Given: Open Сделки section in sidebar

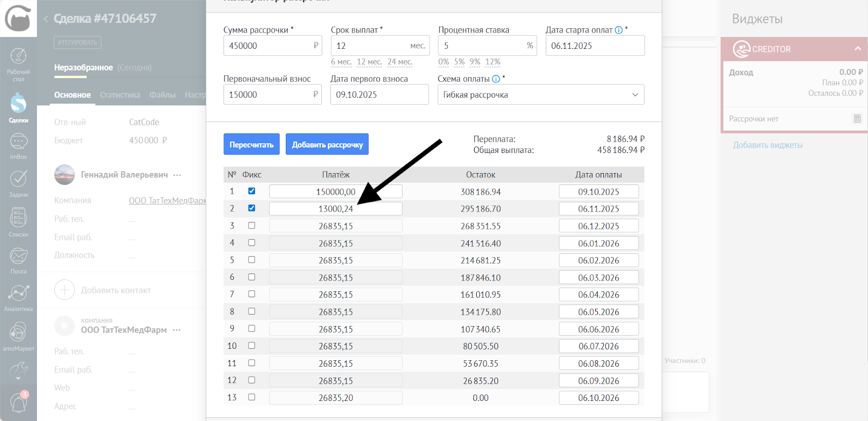Looking at the screenshot, I should click(18, 107).
